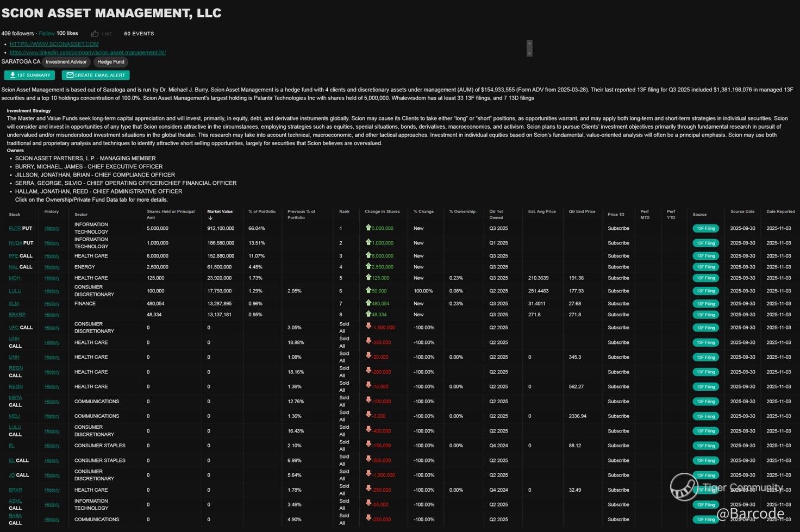Open History for the MOH row
This screenshot has height=532, width=800.
(52, 278)
